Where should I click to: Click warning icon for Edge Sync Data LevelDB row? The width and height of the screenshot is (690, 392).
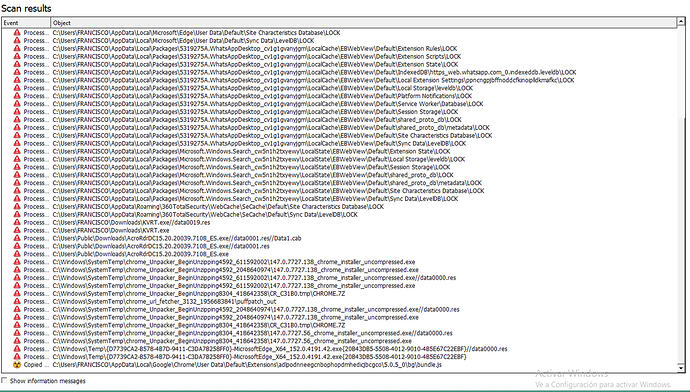click(x=17, y=40)
